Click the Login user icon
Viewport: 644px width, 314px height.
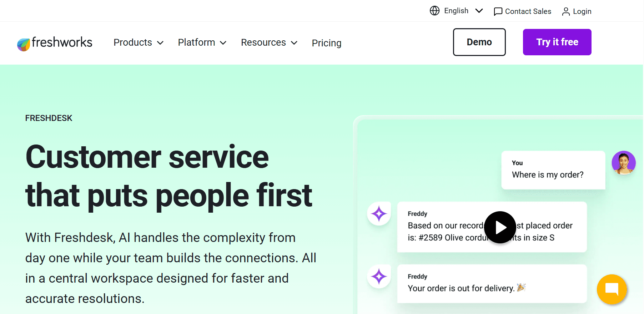pos(566,12)
